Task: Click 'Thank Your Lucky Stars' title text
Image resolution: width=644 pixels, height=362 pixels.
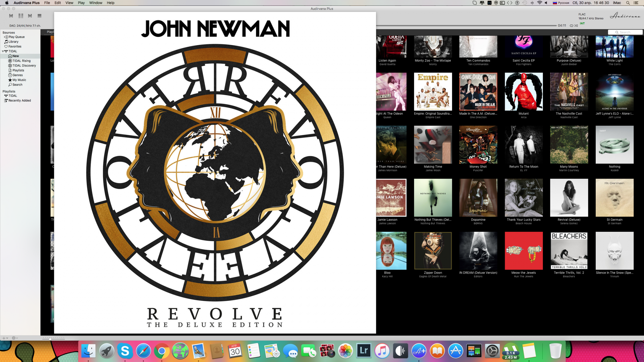Action: point(524,220)
